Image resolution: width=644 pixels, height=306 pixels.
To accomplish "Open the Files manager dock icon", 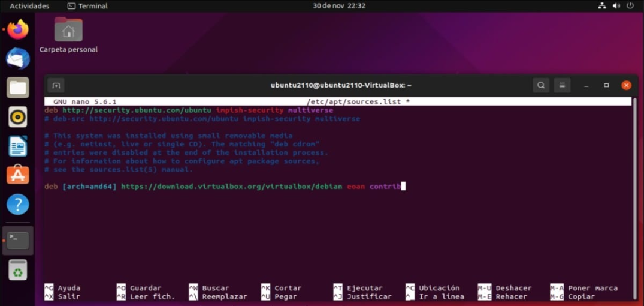I will (x=17, y=88).
